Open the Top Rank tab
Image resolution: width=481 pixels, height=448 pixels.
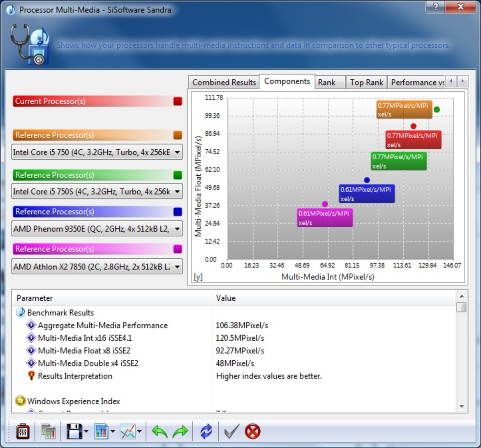click(x=367, y=82)
